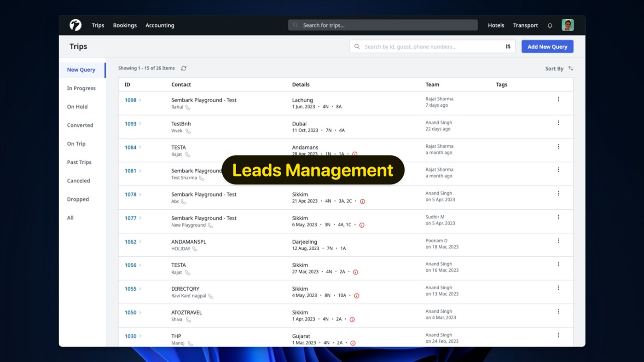Open the three-dot menu for trip 1098

coord(558,99)
